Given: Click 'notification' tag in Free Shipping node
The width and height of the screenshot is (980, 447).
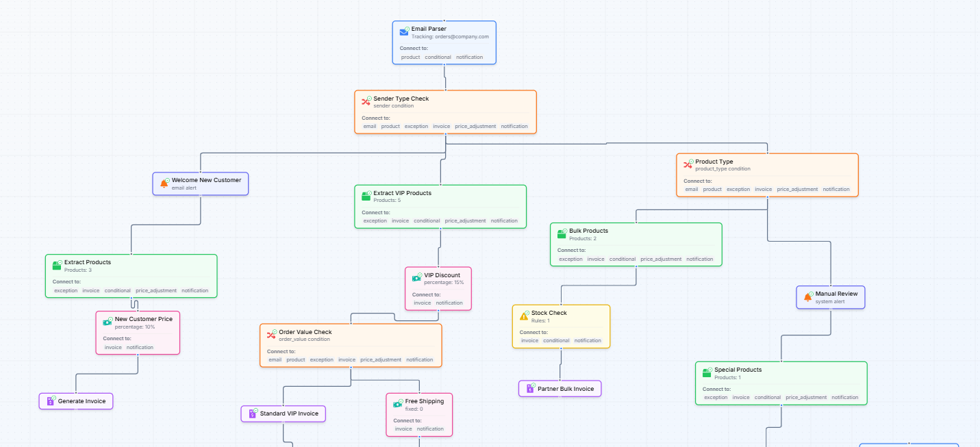Looking at the screenshot, I should tap(430, 429).
